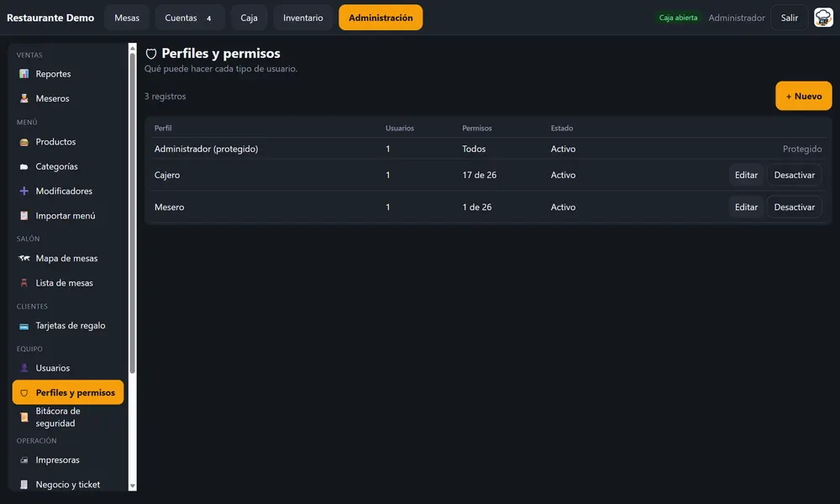
Task: Open Usuarios in the sidebar
Action: tap(68, 368)
